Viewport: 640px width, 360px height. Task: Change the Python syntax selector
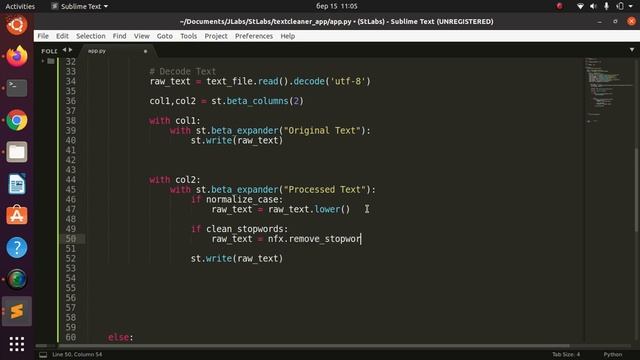coord(613,355)
